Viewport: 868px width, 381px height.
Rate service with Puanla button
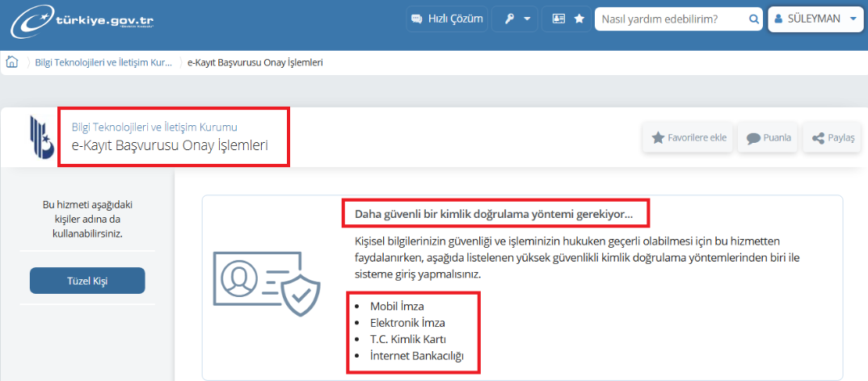coord(769,138)
